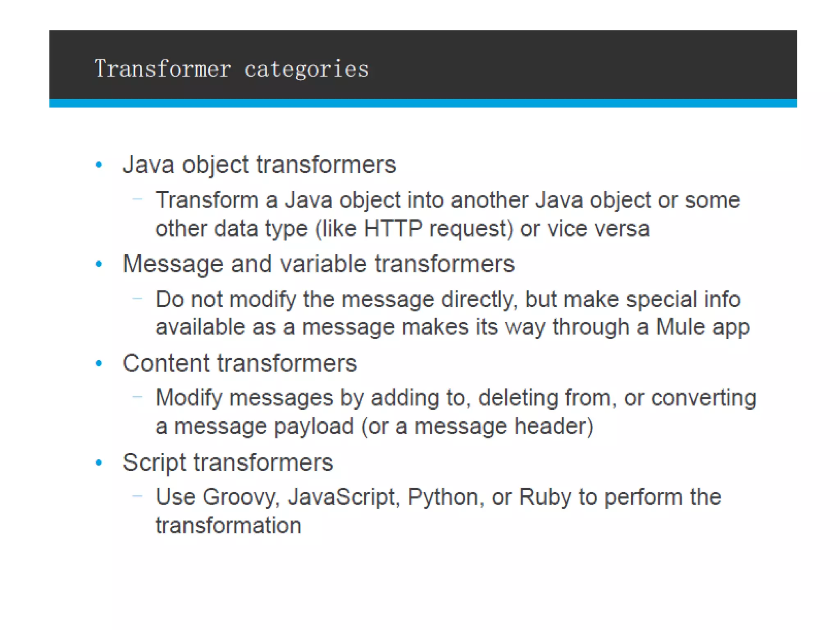Click the dash before "Do not modify the message"
This screenshot has height=630, width=840.
tap(137, 298)
